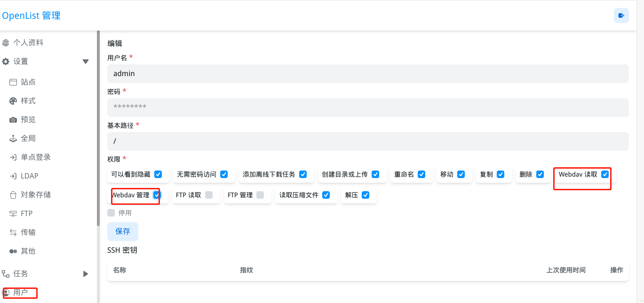Click the transfer arrows icon beside 传输
This screenshot has height=303, width=644.
[x=13, y=232]
